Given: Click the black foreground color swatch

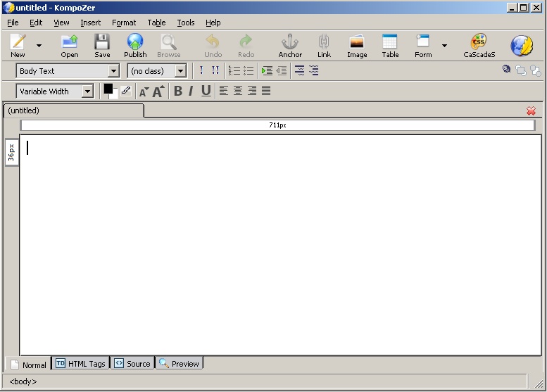Looking at the screenshot, I should pyautogui.click(x=108, y=89).
